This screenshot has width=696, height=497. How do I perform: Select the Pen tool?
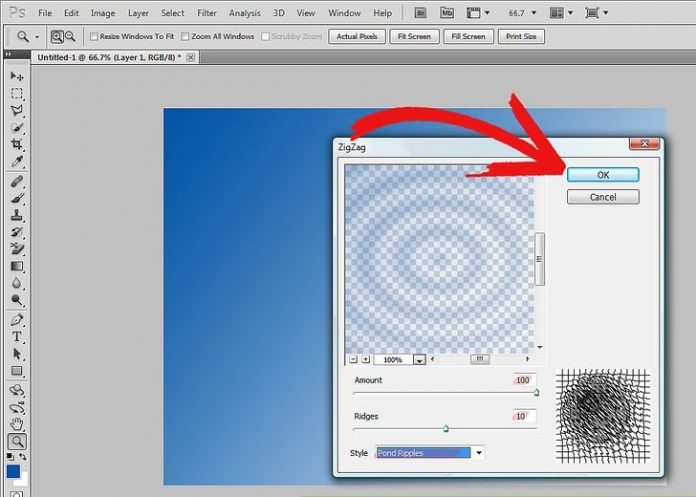[17, 320]
